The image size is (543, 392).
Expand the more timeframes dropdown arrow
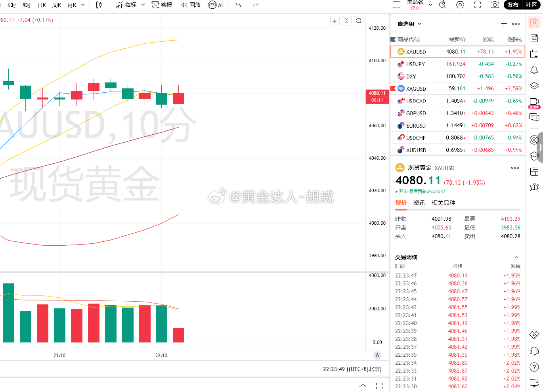(83, 5)
